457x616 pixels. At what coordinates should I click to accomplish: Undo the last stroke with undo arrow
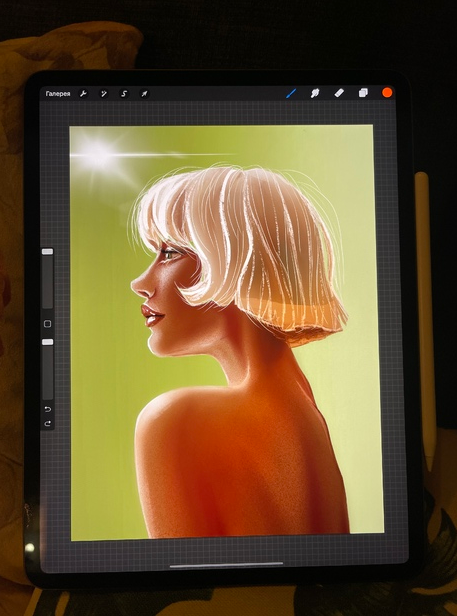point(48,409)
